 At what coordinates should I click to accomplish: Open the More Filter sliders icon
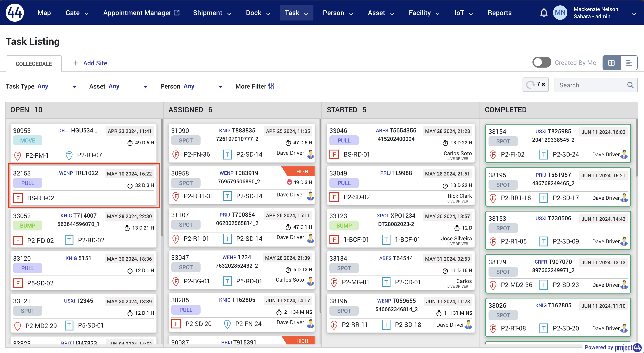coord(271,86)
